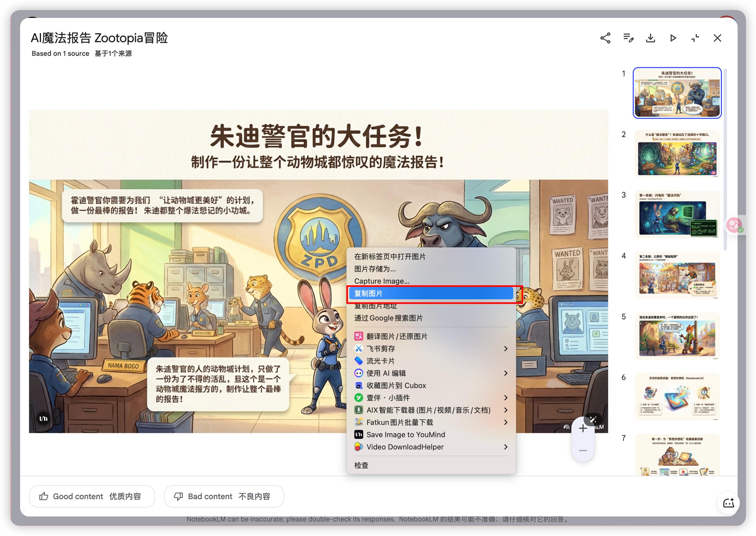Zoom in with the plus button
The image size is (756, 536).
[583, 429]
